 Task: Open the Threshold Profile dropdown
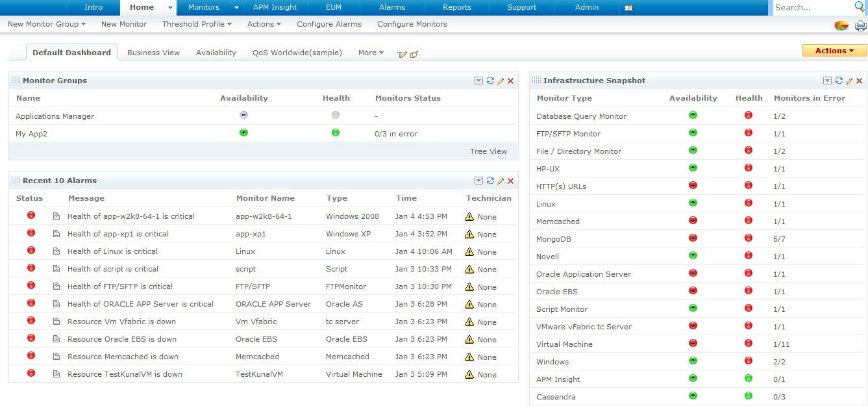click(197, 24)
